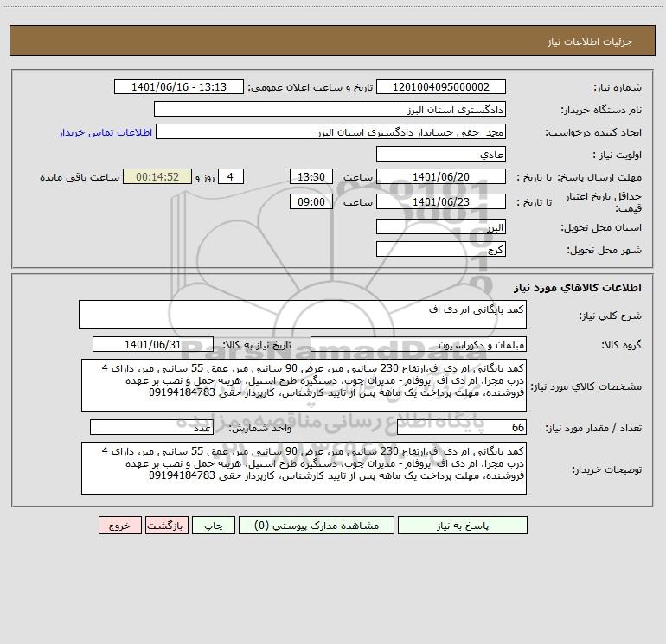Click the label 'تعداد / مقدار مورد نیاز:'
This screenshot has height=644, width=666.
click(593, 429)
